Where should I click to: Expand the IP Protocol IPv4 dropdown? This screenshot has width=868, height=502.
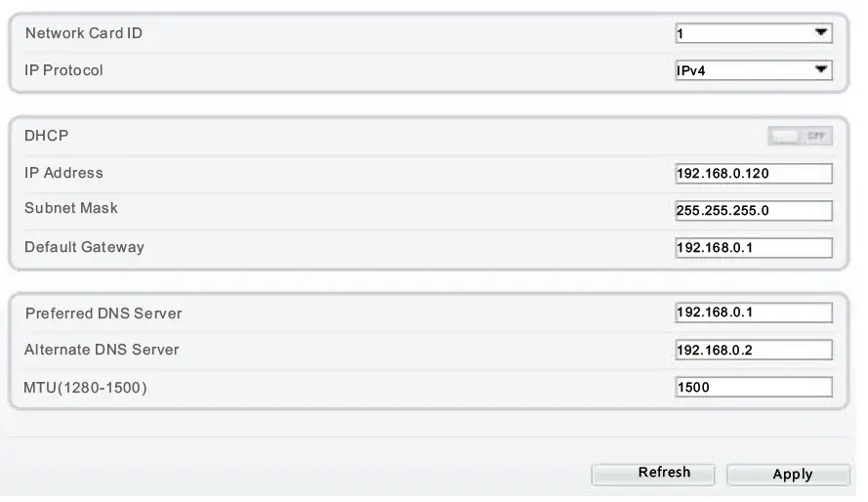click(x=753, y=70)
